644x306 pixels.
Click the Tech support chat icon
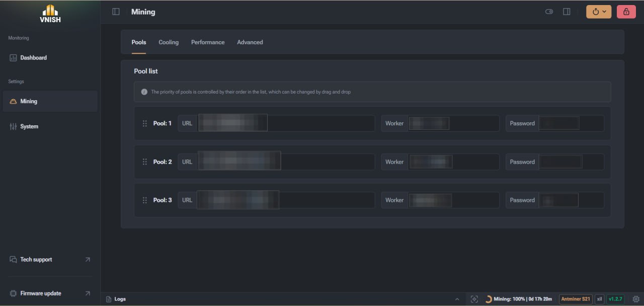point(13,260)
